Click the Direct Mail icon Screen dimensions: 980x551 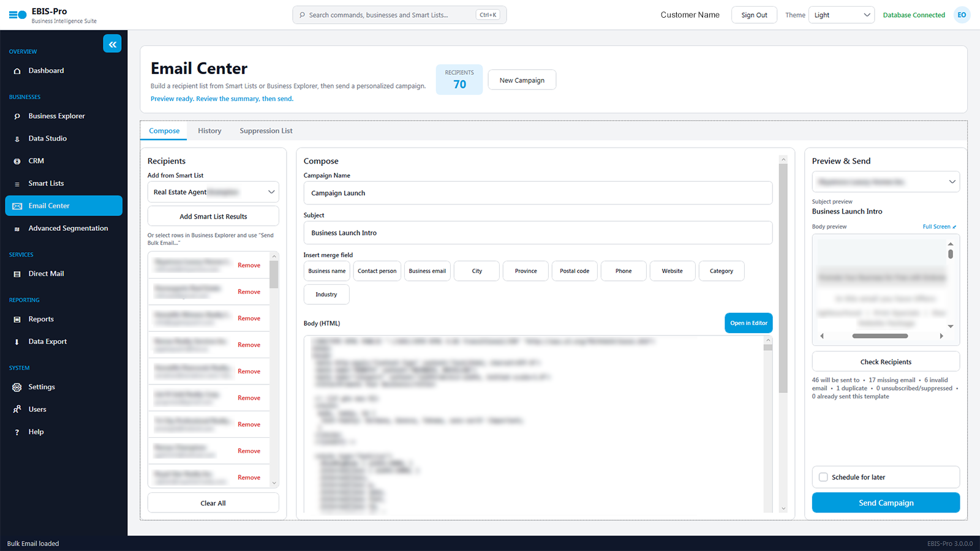17,274
